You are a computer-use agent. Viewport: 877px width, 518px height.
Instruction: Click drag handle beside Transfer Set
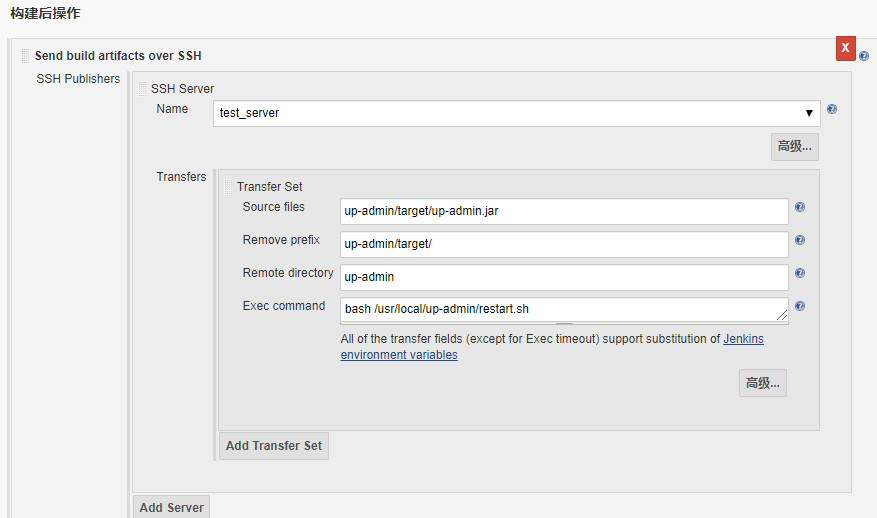point(228,187)
